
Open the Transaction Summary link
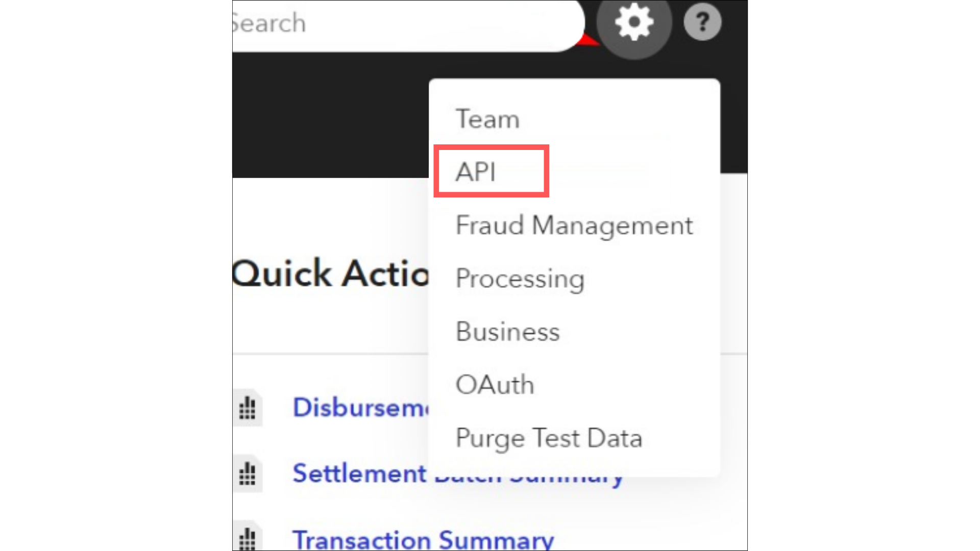[423, 540]
